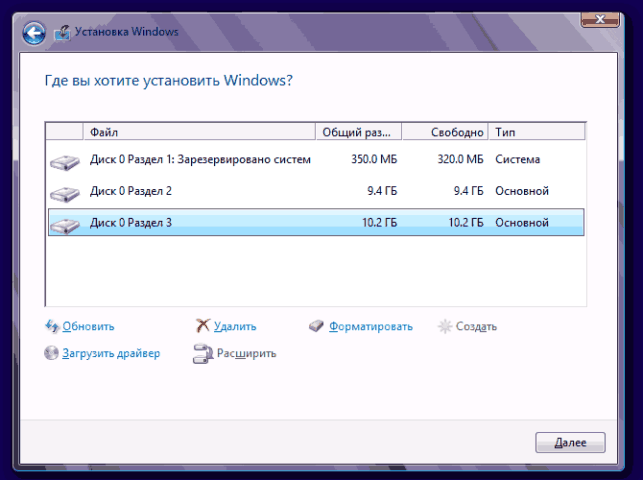Viewport: 643px width, 480px height.
Task: Select the Диск 0 Раздел 2 row
Action: 316,191
